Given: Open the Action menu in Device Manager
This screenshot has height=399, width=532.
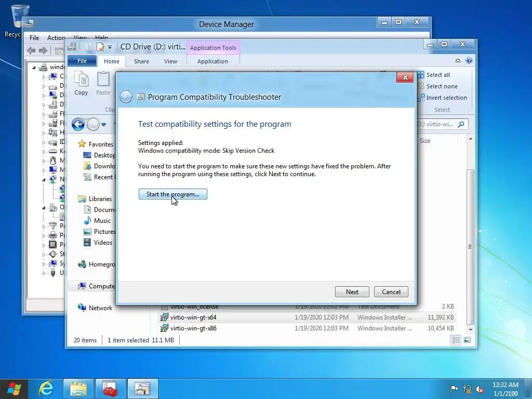Looking at the screenshot, I should pos(56,37).
